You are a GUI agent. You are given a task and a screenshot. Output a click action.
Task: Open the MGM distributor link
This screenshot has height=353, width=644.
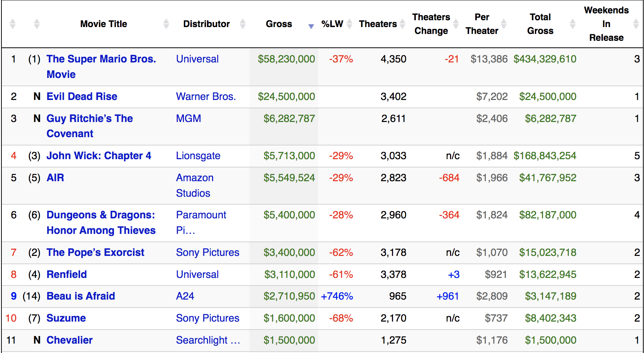[x=189, y=118]
